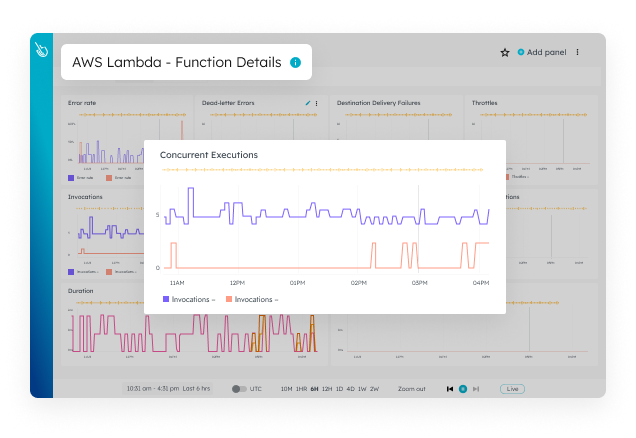Image resolution: width=636 pixels, height=438 pixels.
Task: Click the orange Throttles legend swatch
Action: [507, 177]
